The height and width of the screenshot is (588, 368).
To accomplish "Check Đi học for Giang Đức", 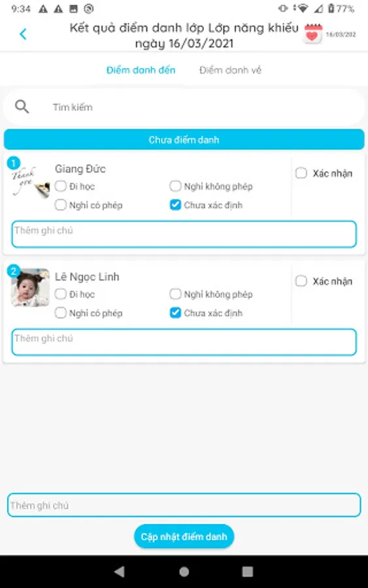I will pyautogui.click(x=60, y=186).
